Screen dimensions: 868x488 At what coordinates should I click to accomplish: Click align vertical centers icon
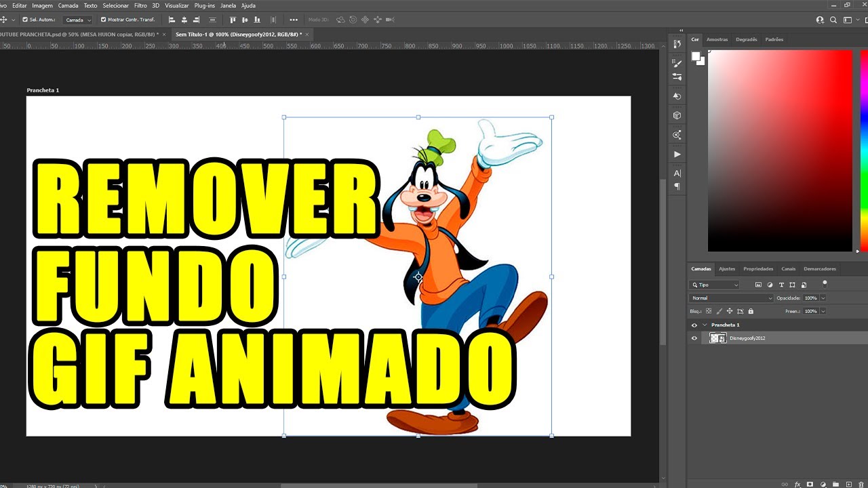coord(245,20)
